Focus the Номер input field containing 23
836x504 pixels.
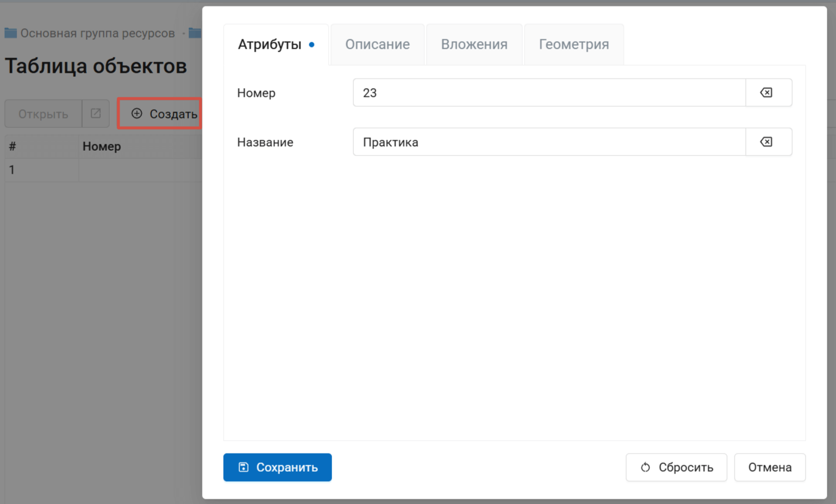click(x=549, y=93)
